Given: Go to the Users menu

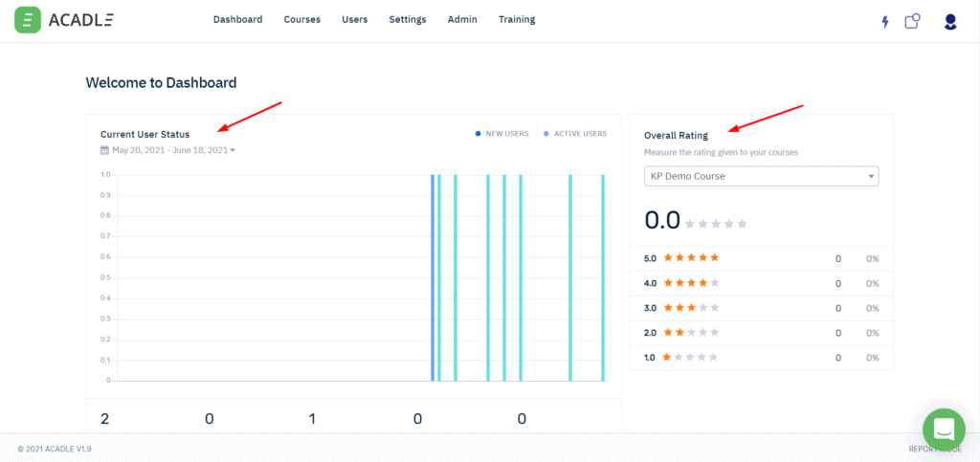Looking at the screenshot, I should click(354, 20).
